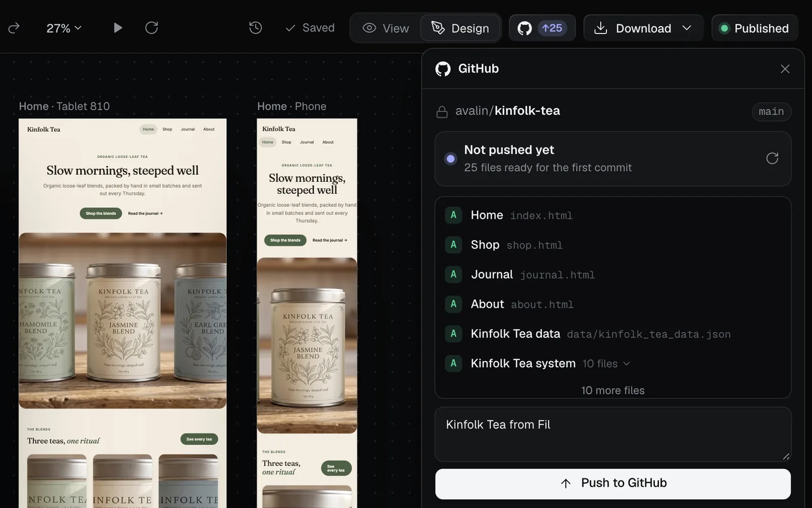Image resolution: width=812 pixels, height=508 pixels.
Task: Expand the Download options chevron
Action: [x=687, y=28]
